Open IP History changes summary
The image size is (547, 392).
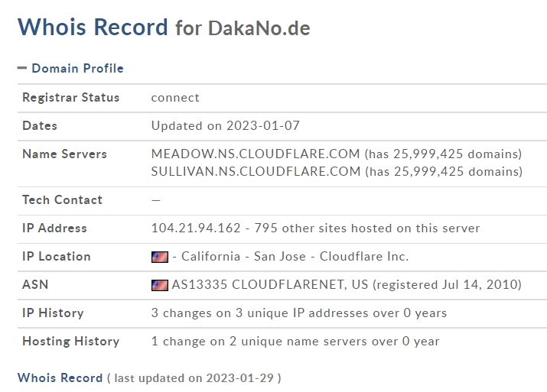[x=299, y=313]
